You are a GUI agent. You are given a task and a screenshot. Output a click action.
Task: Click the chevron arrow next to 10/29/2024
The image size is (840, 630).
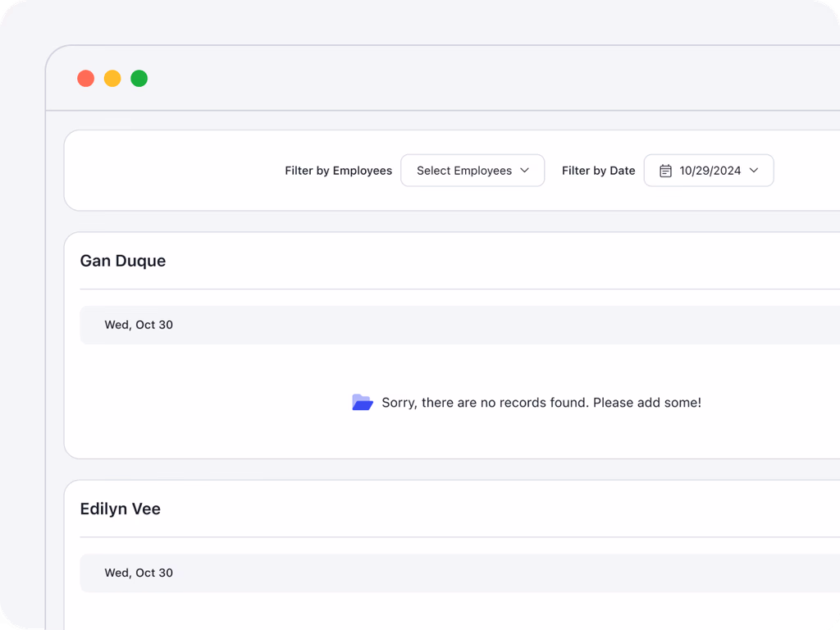tap(754, 171)
